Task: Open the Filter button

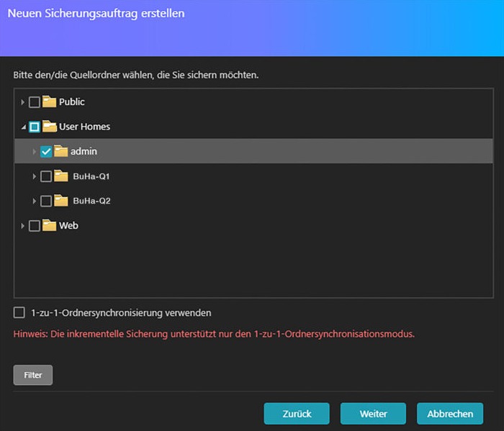Action: click(x=33, y=375)
